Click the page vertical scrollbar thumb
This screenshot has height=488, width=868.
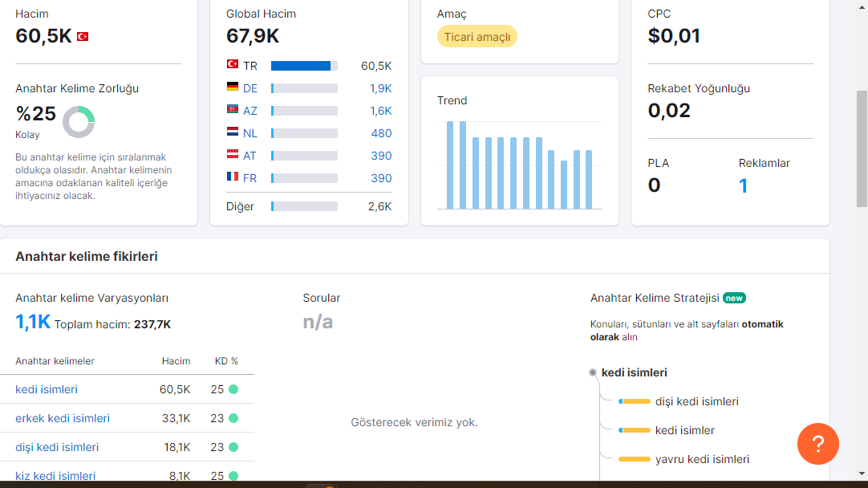pyautogui.click(x=862, y=148)
